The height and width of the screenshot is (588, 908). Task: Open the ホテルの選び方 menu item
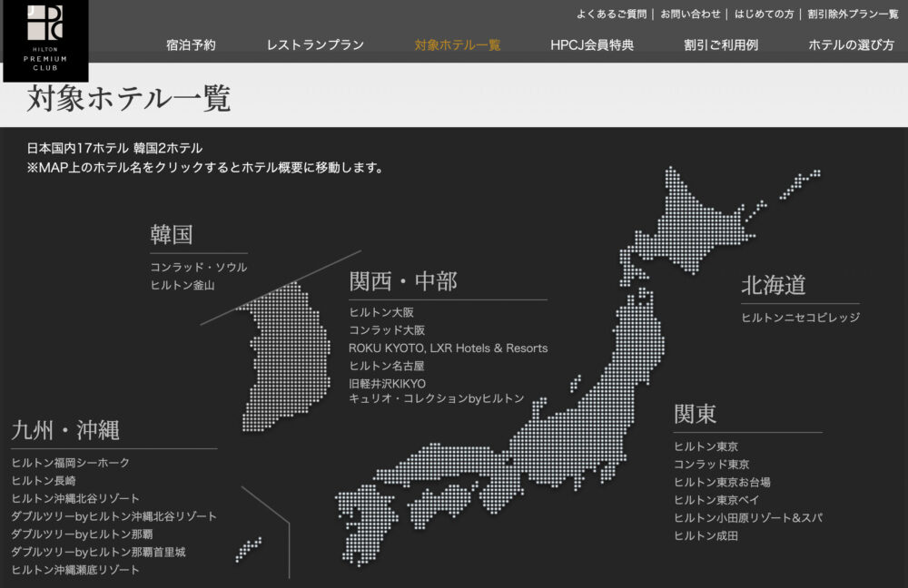pos(852,45)
